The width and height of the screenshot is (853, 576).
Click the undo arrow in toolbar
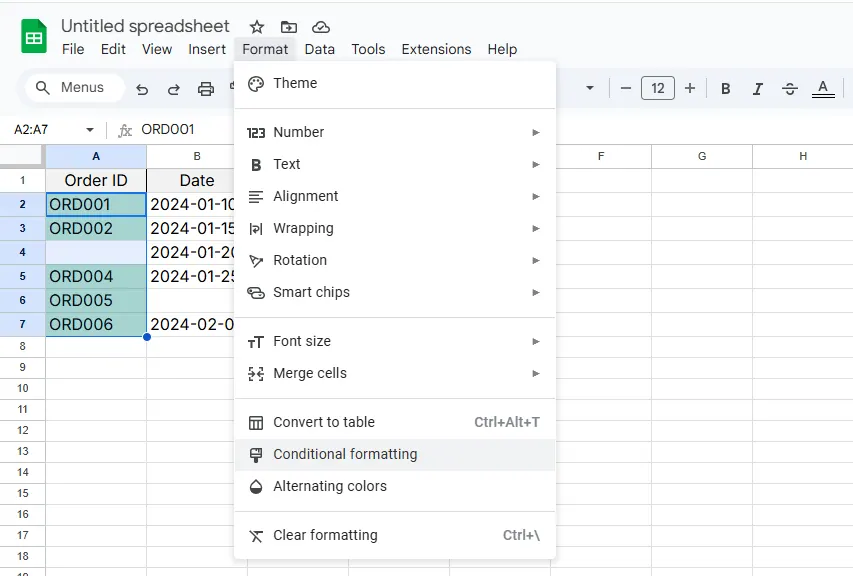coord(142,88)
